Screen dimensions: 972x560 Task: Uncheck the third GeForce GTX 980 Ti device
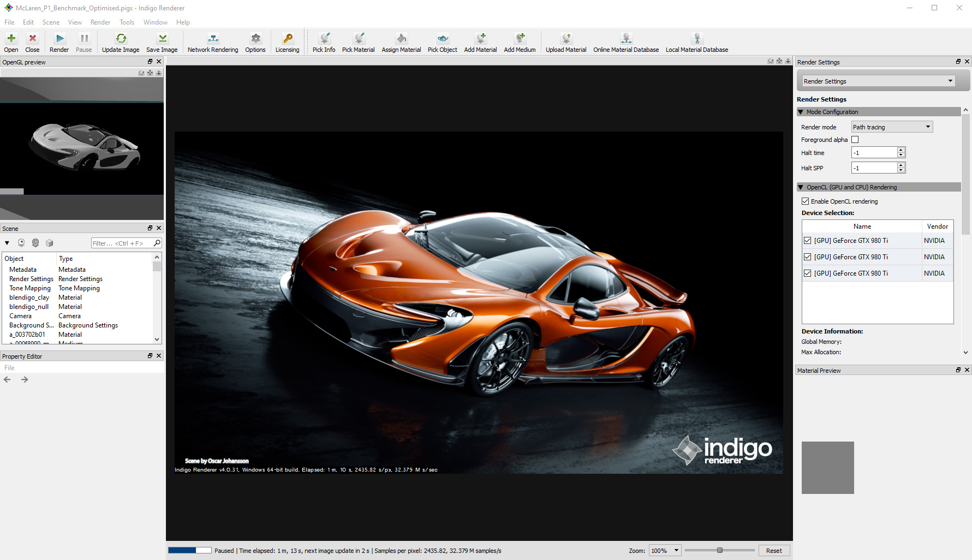[808, 273]
